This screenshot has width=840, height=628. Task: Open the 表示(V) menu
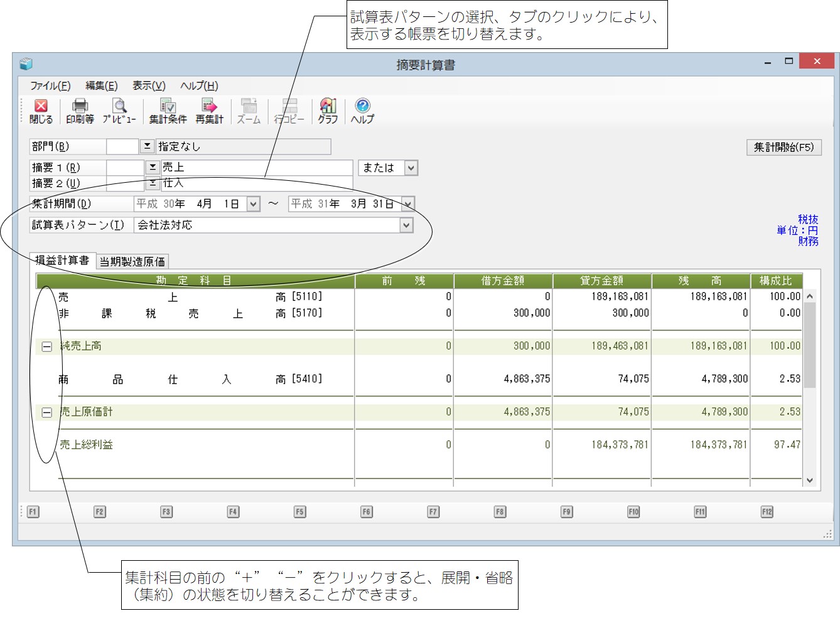point(149,86)
